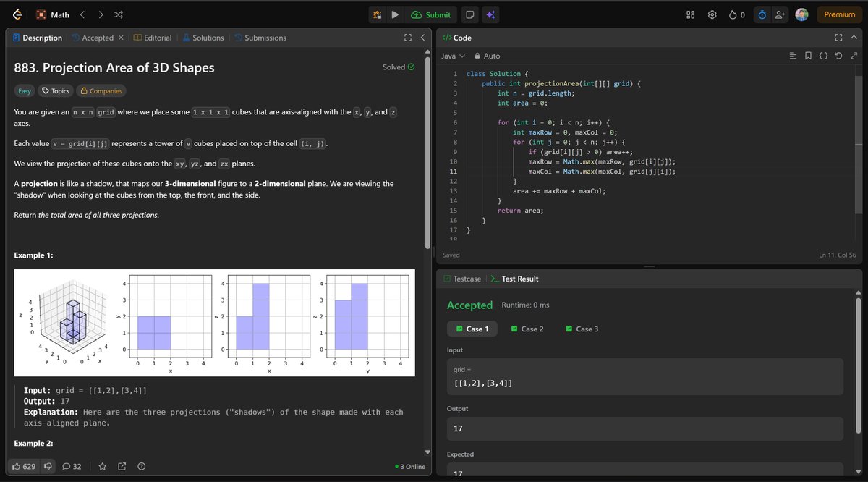
Task: Collapse the description panel with left chevron
Action: [x=422, y=38]
